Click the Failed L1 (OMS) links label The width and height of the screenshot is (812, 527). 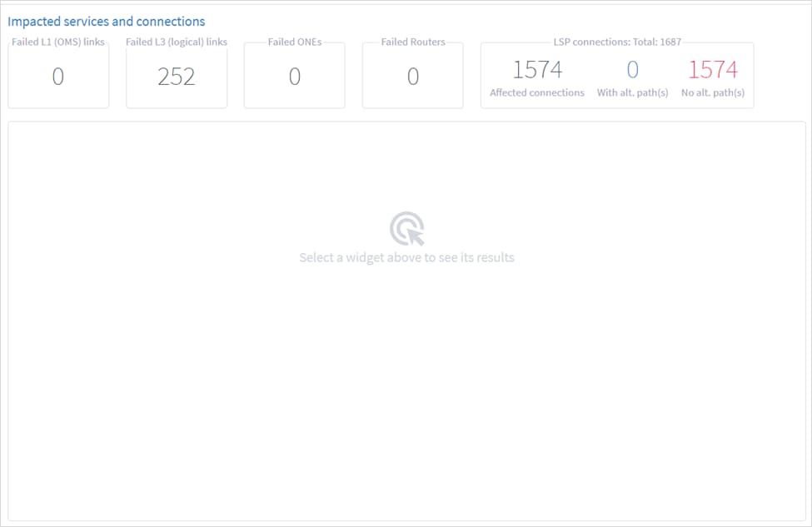[57, 41]
